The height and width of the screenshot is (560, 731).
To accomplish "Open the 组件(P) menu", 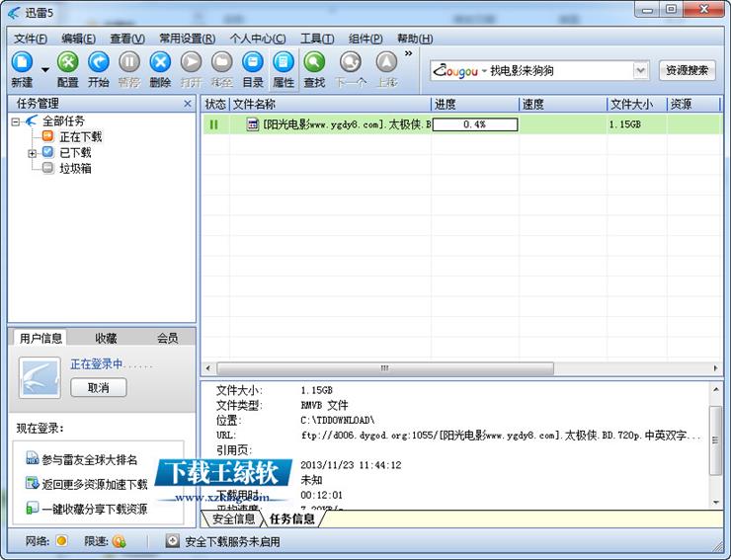I will point(365,39).
